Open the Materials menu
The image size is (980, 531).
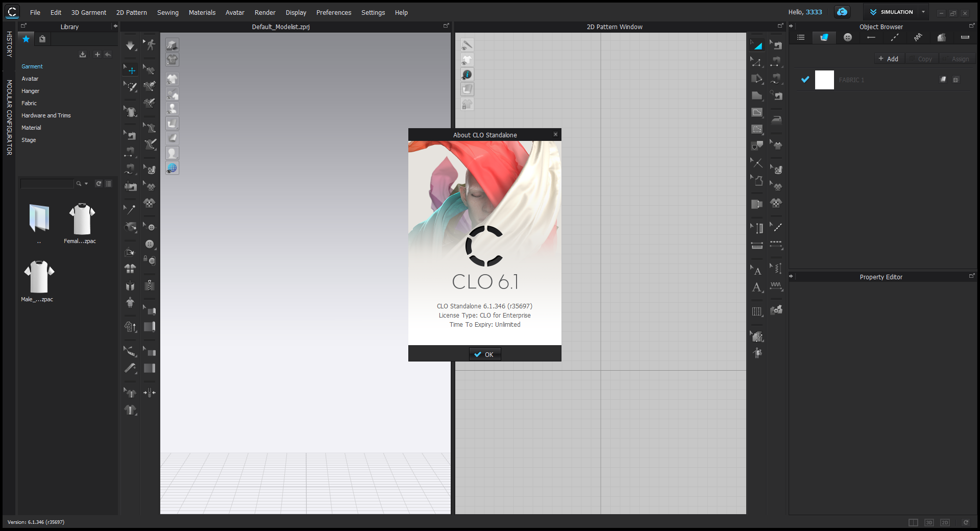pos(202,12)
